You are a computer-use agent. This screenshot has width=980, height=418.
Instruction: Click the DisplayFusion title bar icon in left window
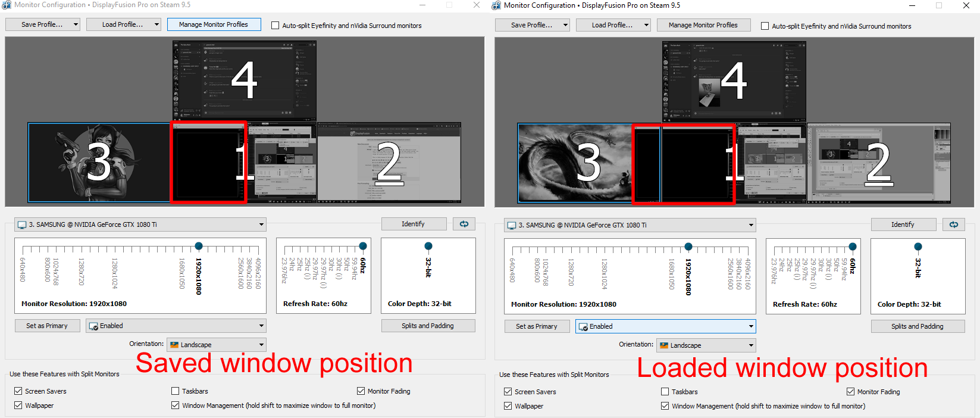(7, 5)
